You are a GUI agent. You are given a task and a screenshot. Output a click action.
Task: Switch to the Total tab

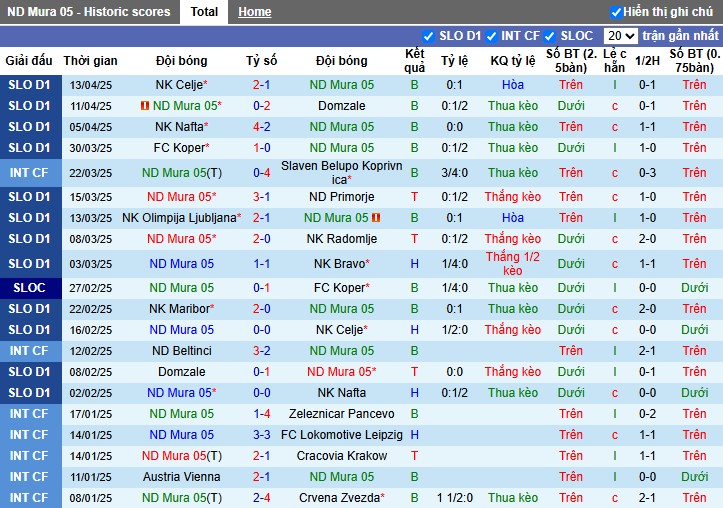[x=204, y=12]
